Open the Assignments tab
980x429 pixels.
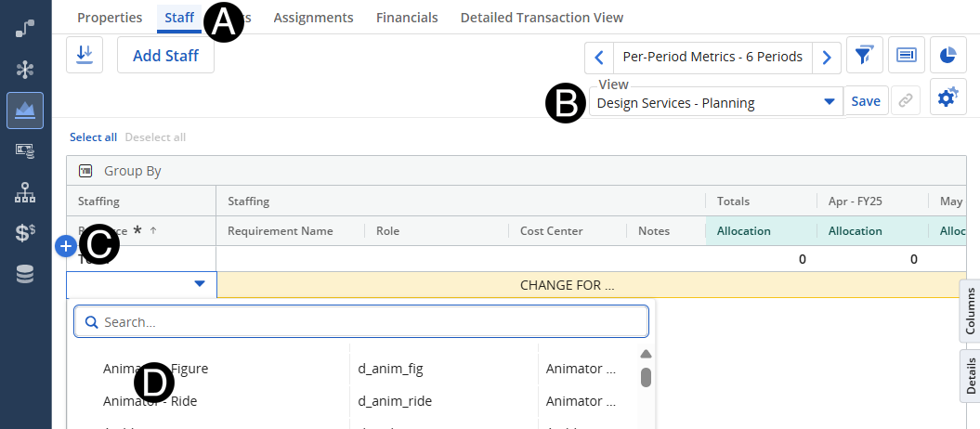(x=313, y=18)
